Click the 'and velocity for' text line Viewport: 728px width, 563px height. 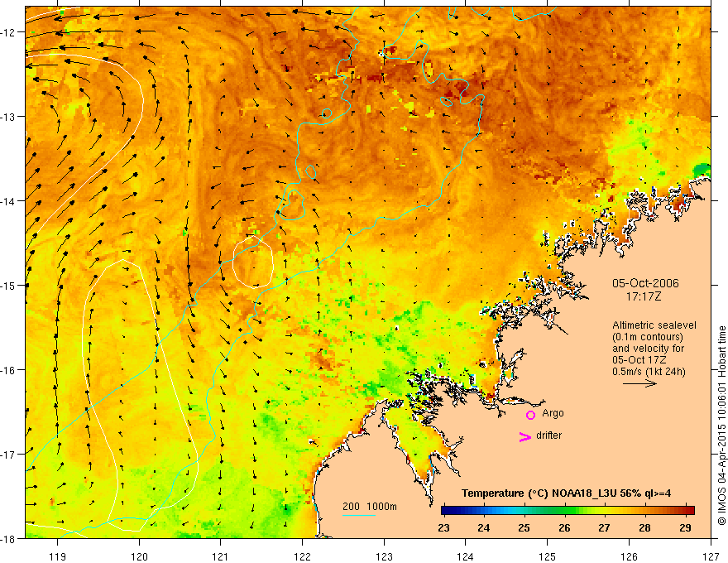click(x=648, y=349)
